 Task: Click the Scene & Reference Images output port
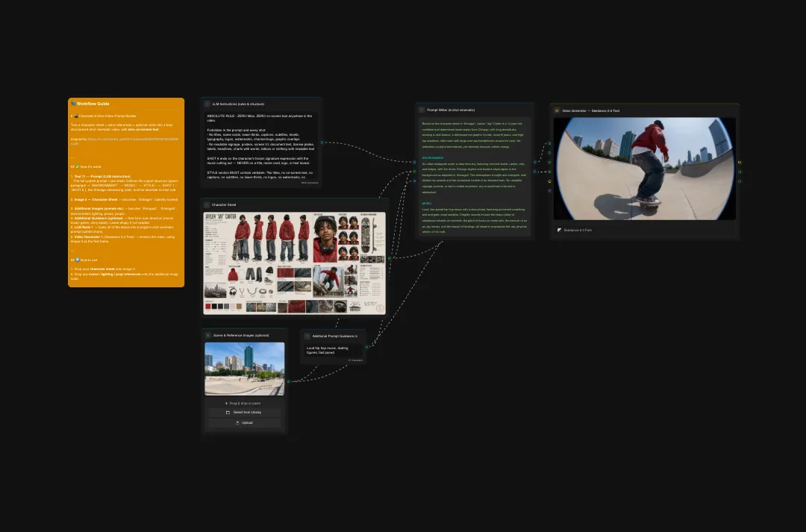coord(288,381)
